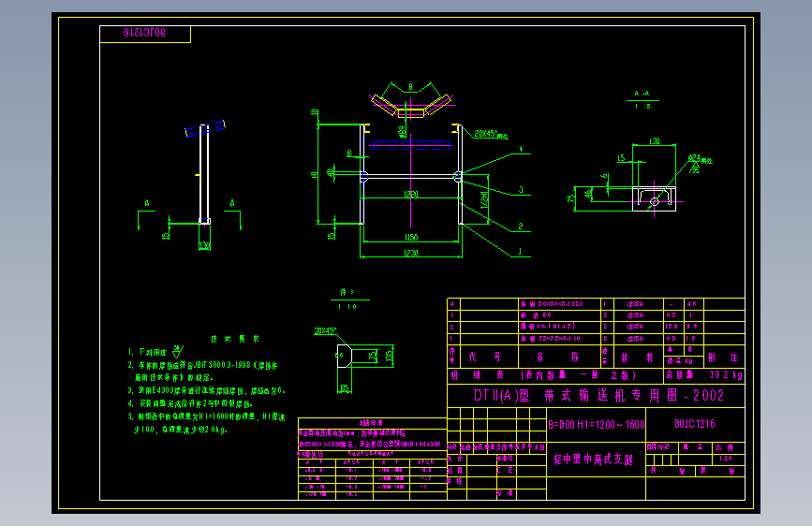Select the technical requirements heading text
812x526 pixels.
click(235, 339)
